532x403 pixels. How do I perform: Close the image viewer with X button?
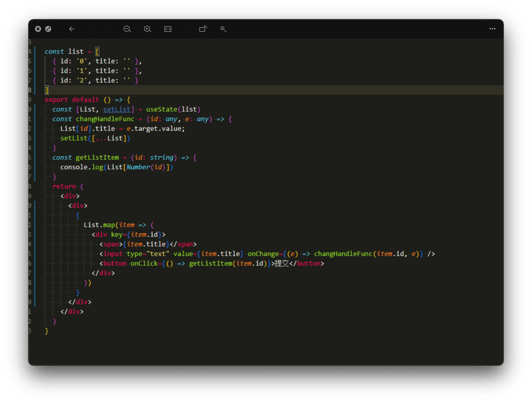pyautogui.click(x=38, y=29)
